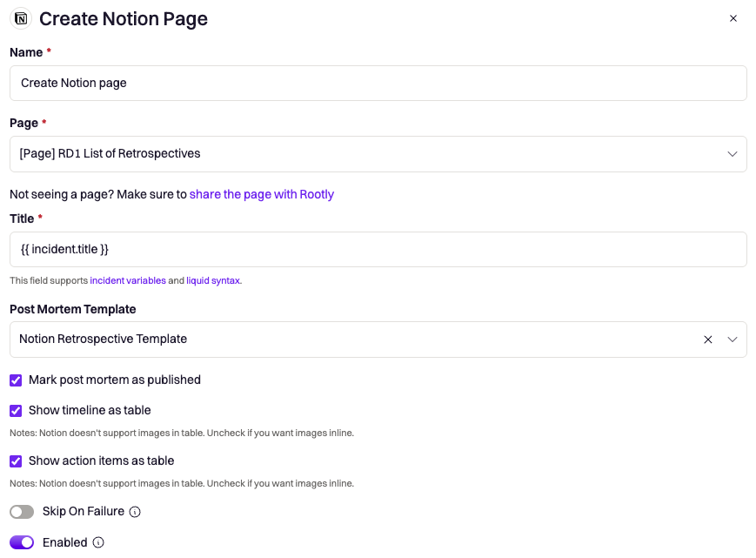Click the Skip On Failure label text
The height and width of the screenshot is (558, 756).
84,511
